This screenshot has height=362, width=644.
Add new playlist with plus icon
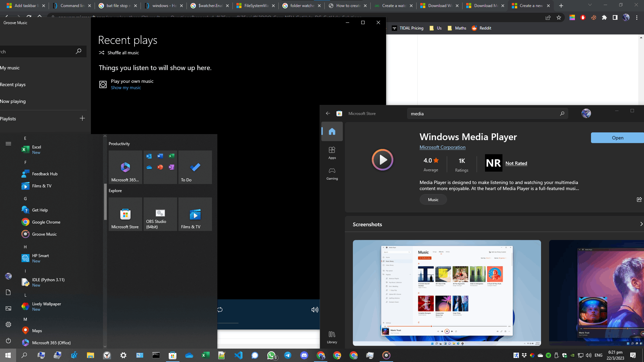click(x=82, y=118)
